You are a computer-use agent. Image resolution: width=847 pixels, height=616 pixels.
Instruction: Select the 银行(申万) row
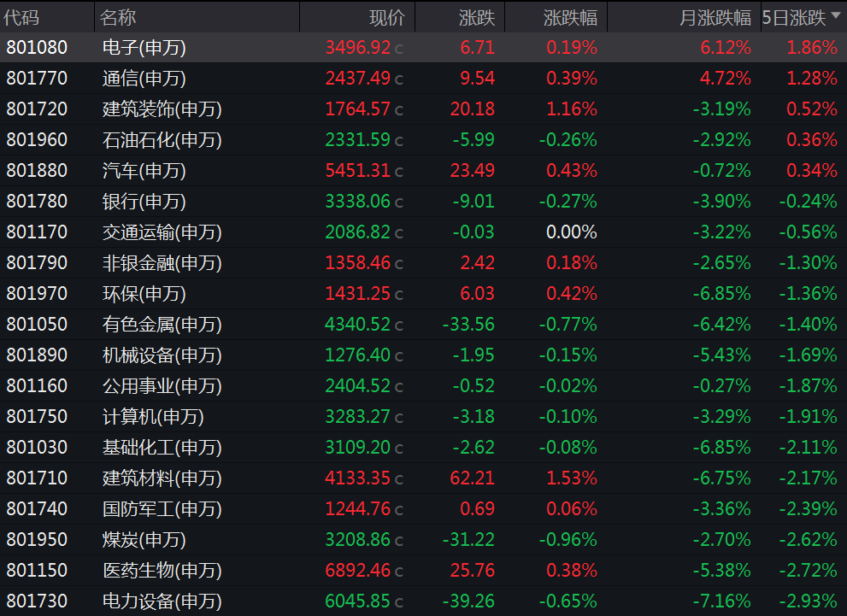tap(144, 202)
